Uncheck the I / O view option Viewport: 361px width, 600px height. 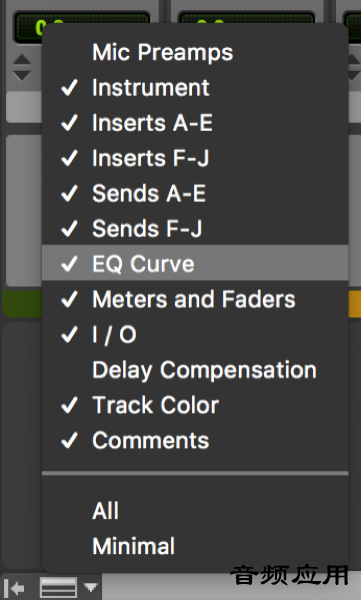[x=195, y=334]
